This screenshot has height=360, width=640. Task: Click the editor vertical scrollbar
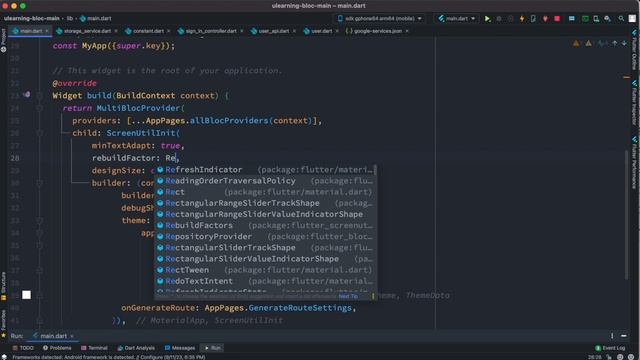coord(627,215)
